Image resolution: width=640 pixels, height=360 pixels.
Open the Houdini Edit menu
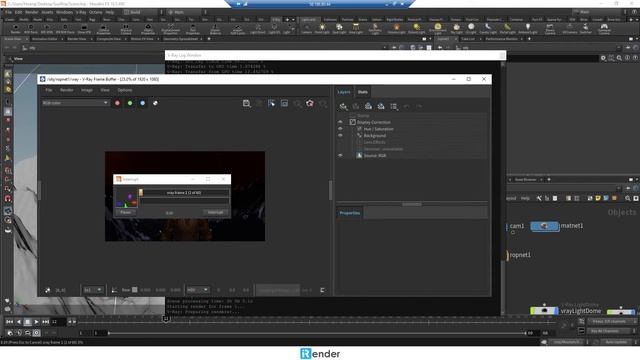coord(18,12)
